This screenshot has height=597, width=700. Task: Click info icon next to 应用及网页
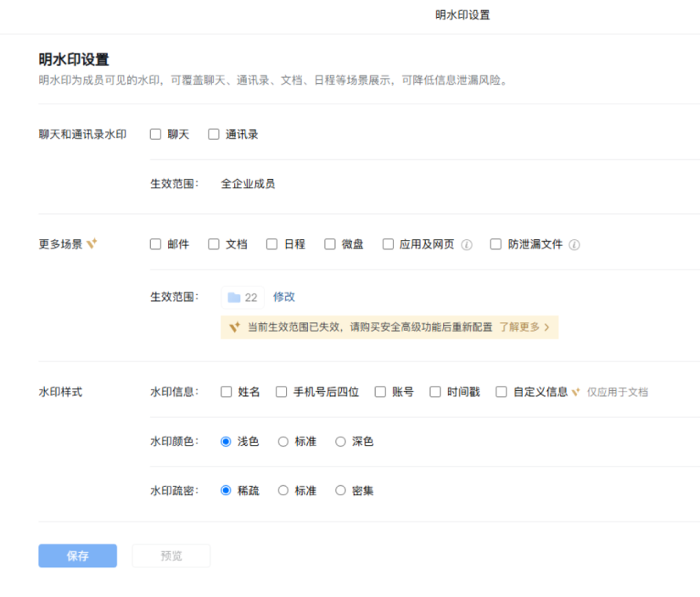467,244
